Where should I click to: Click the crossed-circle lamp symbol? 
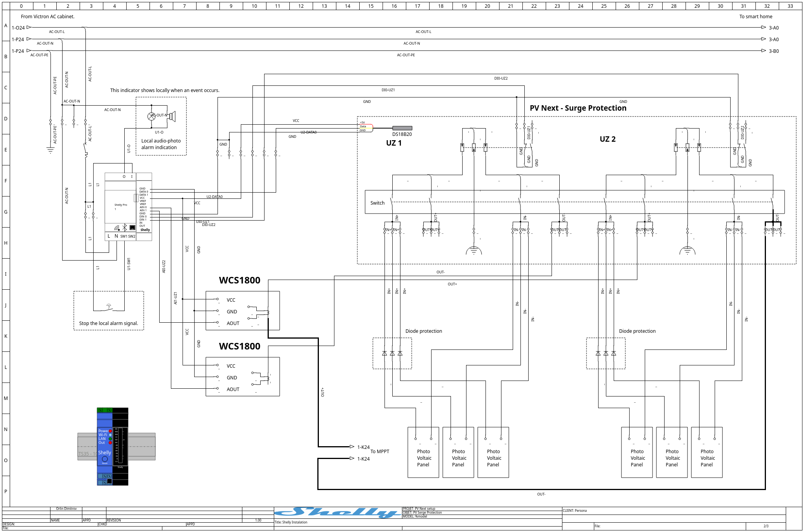tap(151, 116)
